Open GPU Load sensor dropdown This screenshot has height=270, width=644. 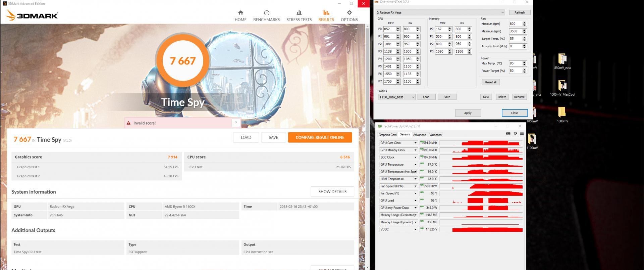click(415, 200)
